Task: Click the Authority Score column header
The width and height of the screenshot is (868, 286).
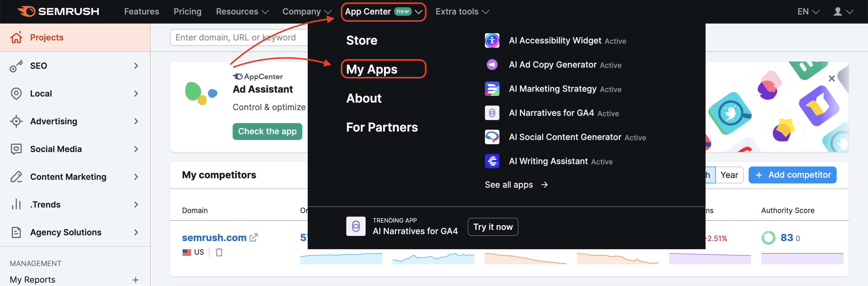Action: click(788, 210)
